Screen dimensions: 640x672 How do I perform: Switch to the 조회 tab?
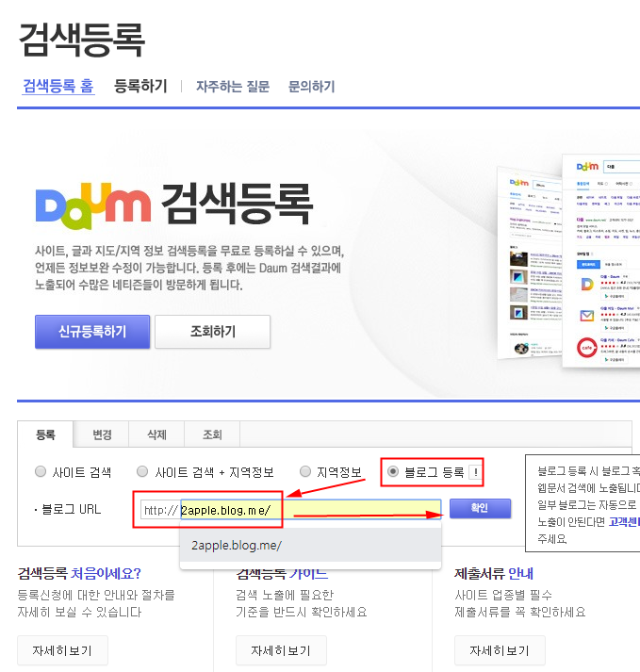coord(212,434)
